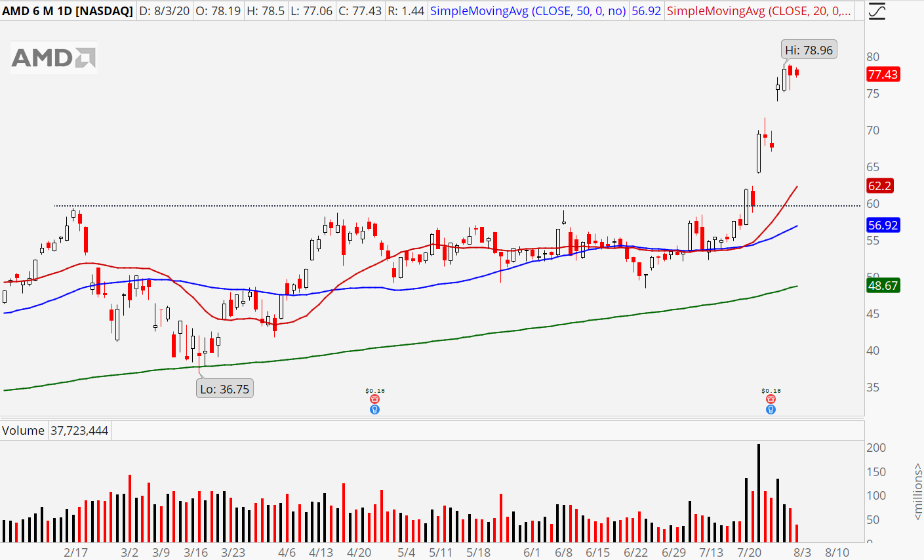Viewport: 924px width, 560px height.
Task: Click the green 48.67 price tag
Action: (x=883, y=285)
